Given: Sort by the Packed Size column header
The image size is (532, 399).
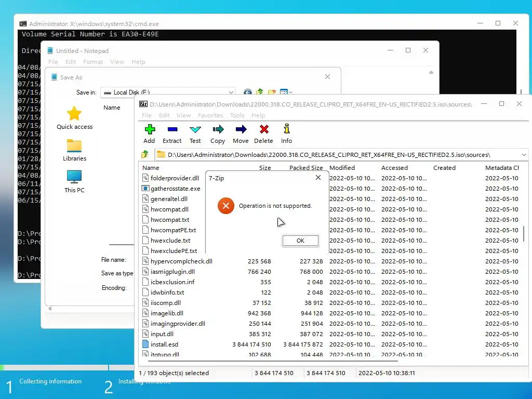Looking at the screenshot, I should [306, 168].
